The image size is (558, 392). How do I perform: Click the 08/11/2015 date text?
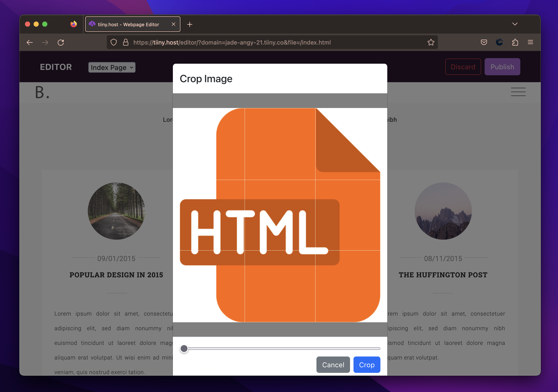pyautogui.click(x=443, y=258)
